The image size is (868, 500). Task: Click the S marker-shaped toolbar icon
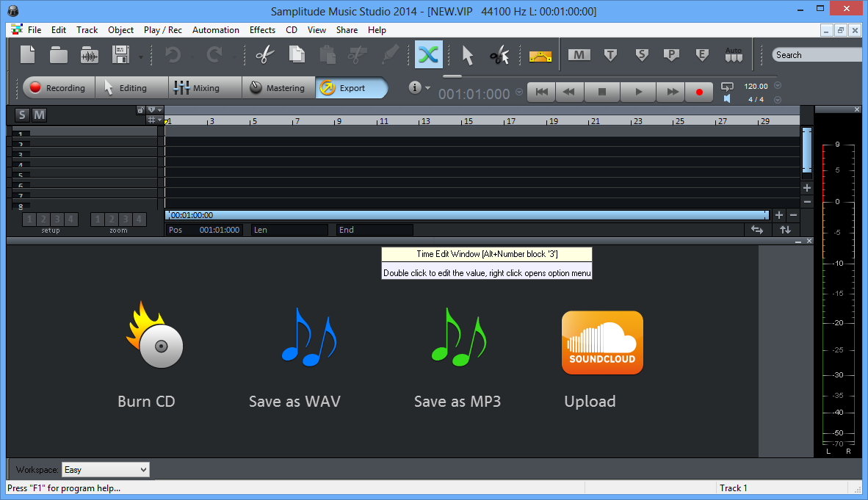[x=642, y=55]
